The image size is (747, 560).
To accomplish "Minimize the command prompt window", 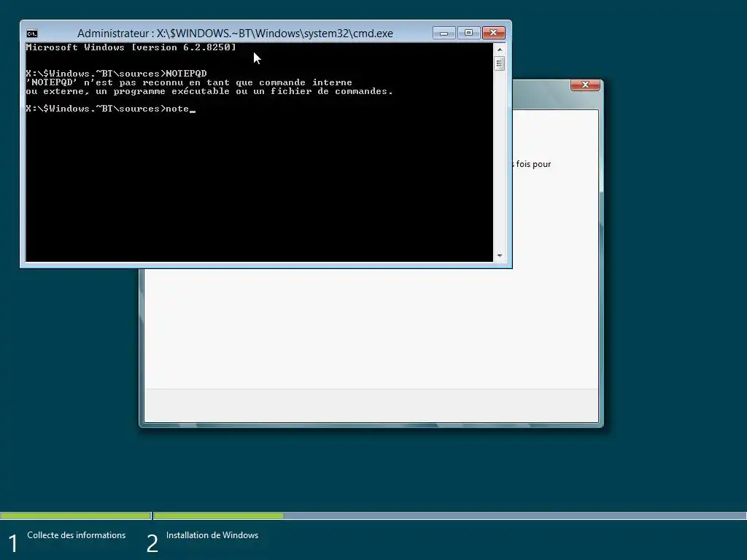I will 444,33.
